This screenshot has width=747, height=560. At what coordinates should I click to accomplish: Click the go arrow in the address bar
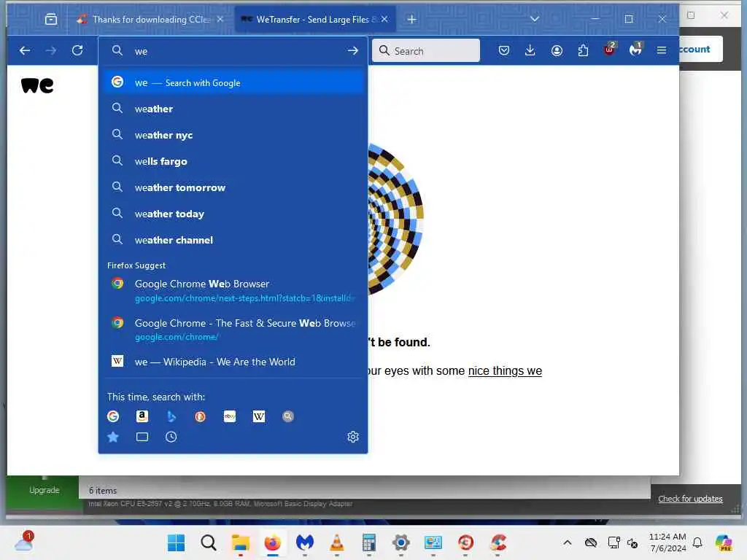[x=352, y=50]
